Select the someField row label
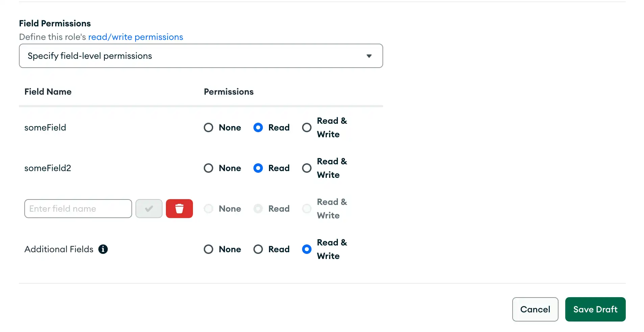Viewport: 644px width, 332px height. pyautogui.click(x=45, y=127)
